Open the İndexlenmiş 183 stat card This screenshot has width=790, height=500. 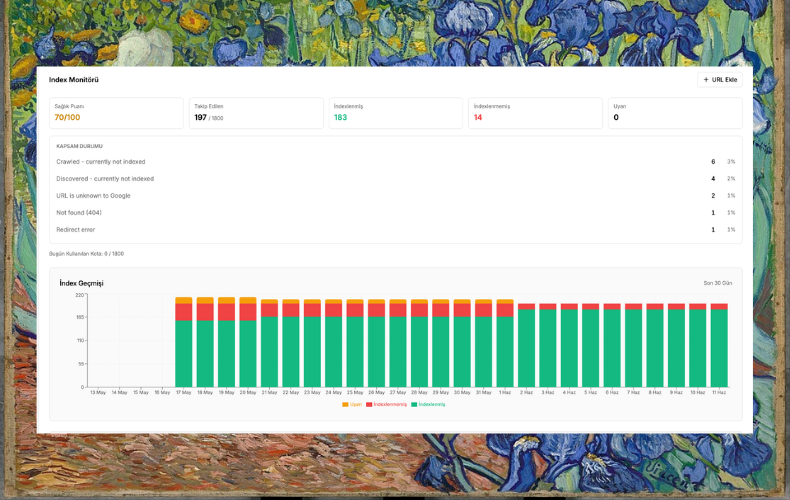coord(396,113)
